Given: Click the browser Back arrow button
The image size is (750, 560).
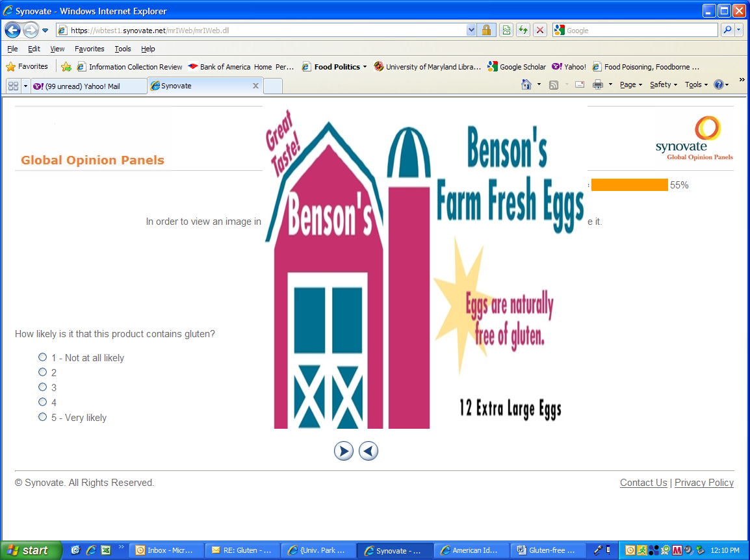Looking at the screenshot, I should click(13, 30).
